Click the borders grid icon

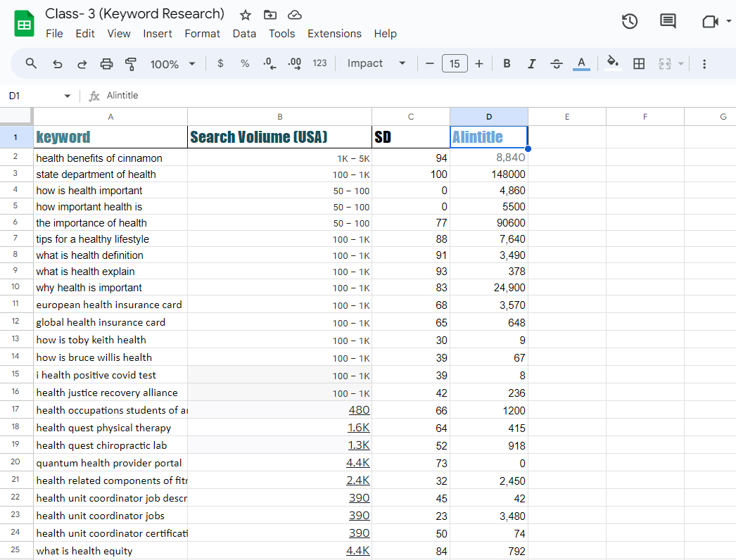[639, 64]
